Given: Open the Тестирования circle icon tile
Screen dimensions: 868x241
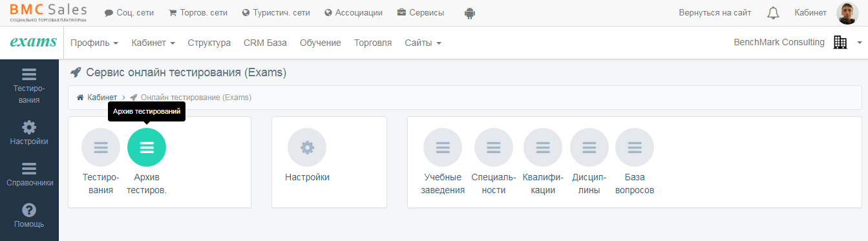Looking at the screenshot, I should click(101, 148).
